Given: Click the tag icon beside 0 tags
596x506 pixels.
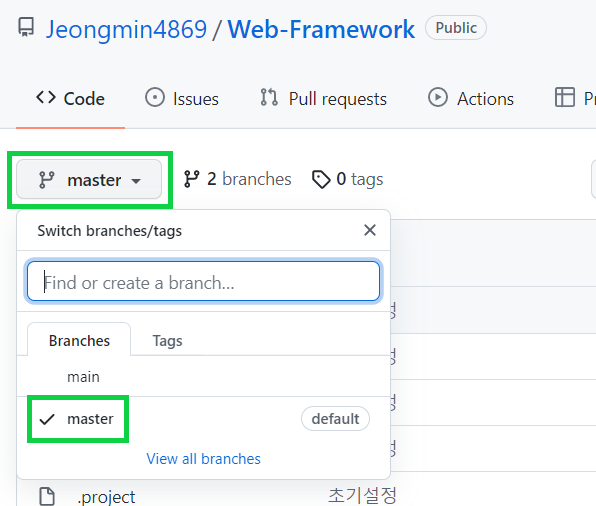Looking at the screenshot, I should pos(321,179).
